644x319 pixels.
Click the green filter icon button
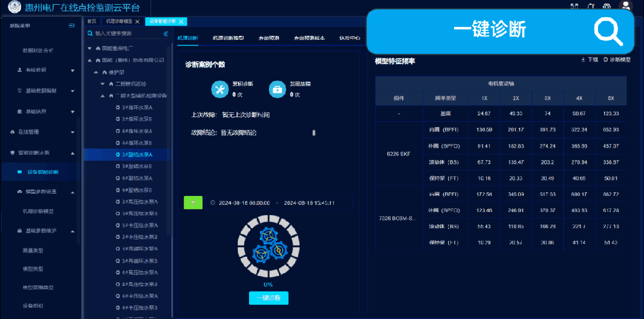193,203
